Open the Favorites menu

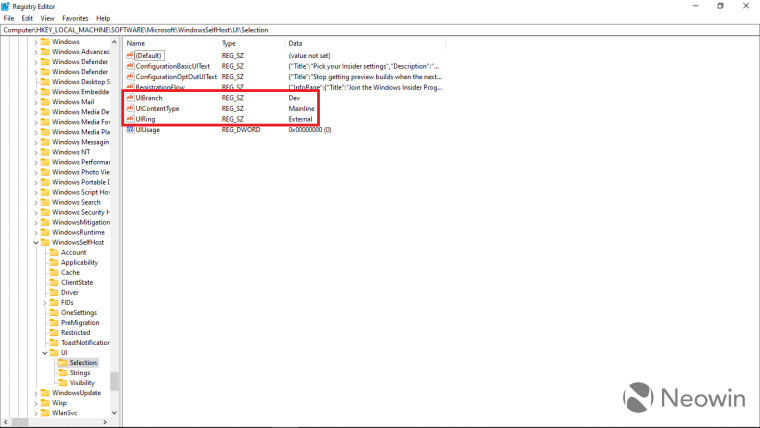(75, 18)
